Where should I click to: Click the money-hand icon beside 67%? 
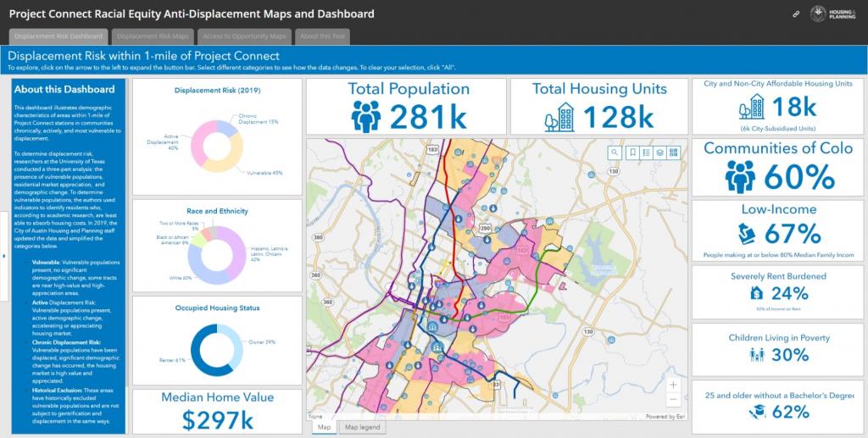click(x=747, y=234)
